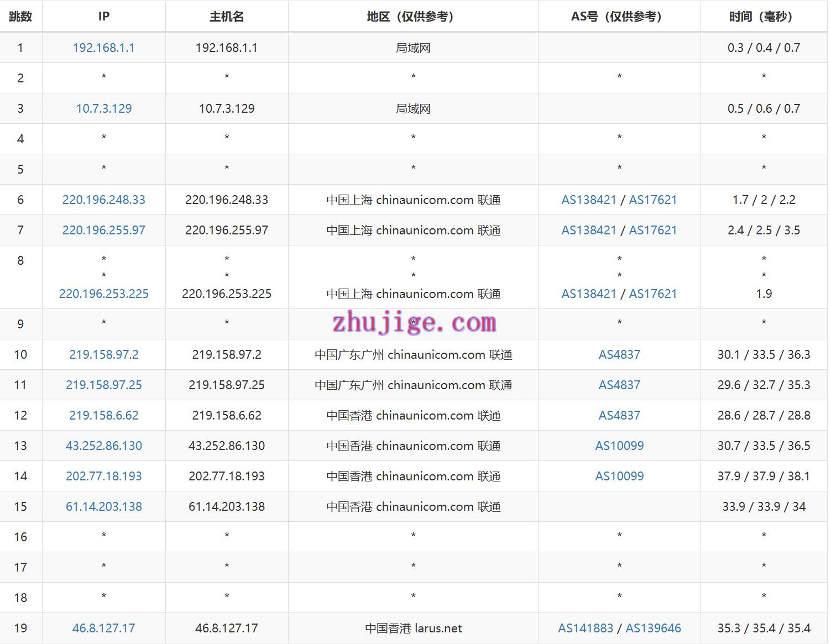This screenshot has height=644, width=831.
Task: Click the AS141883 link
Action: coord(585,629)
